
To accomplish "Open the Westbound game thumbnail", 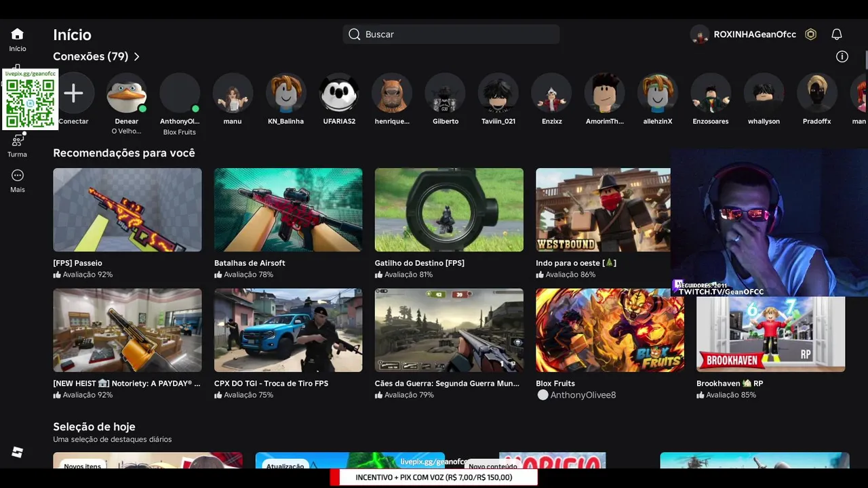I will 603,210.
